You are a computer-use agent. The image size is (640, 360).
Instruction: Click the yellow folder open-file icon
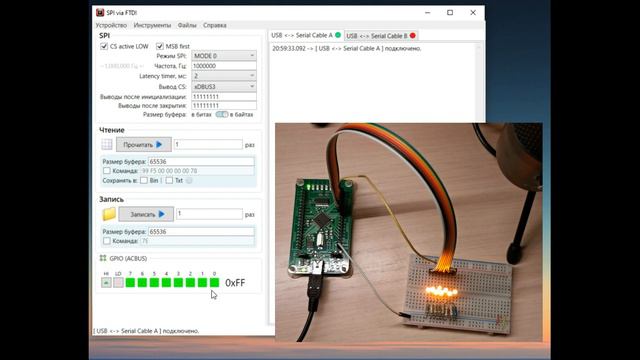[x=109, y=214]
